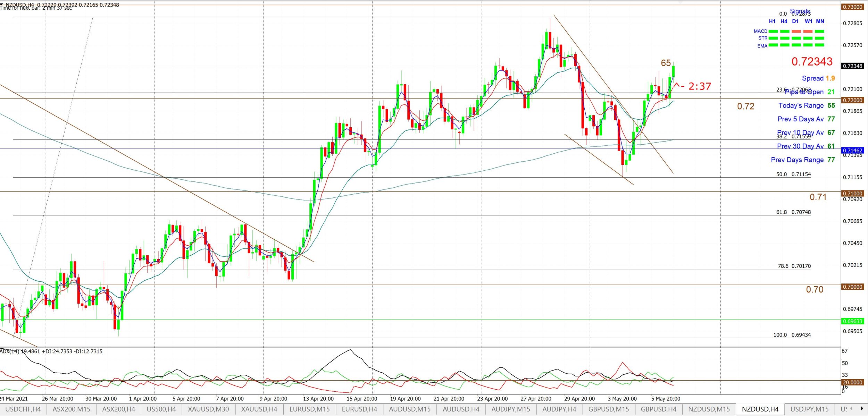Viewport: 868px width, 416px height.
Task: Select the ASX200,H4 chart tab
Action: coord(118,409)
